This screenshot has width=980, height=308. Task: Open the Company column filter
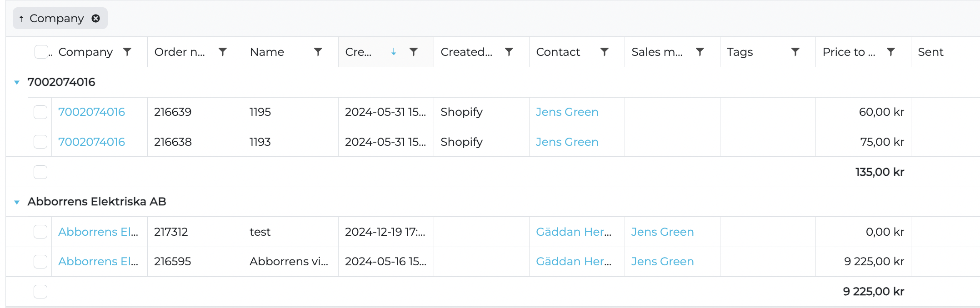pos(127,52)
